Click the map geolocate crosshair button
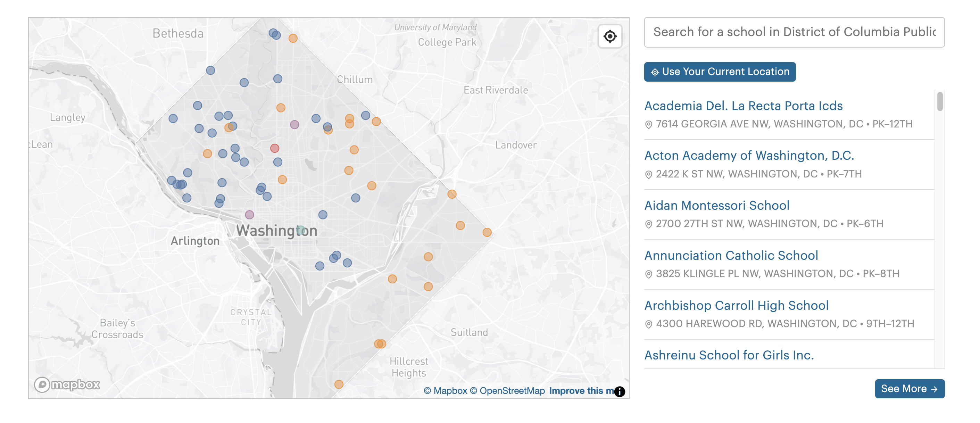The image size is (980, 423). click(x=610, y=36)
